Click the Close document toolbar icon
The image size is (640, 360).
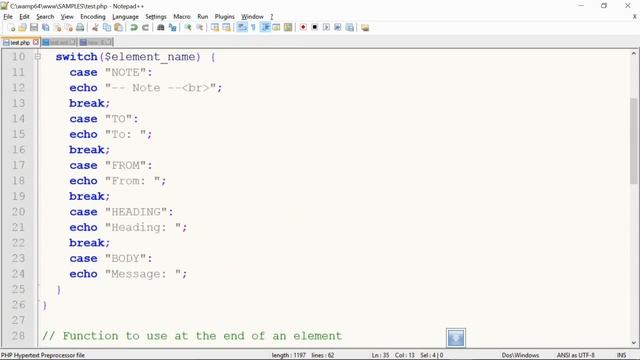tap(58, 27)
